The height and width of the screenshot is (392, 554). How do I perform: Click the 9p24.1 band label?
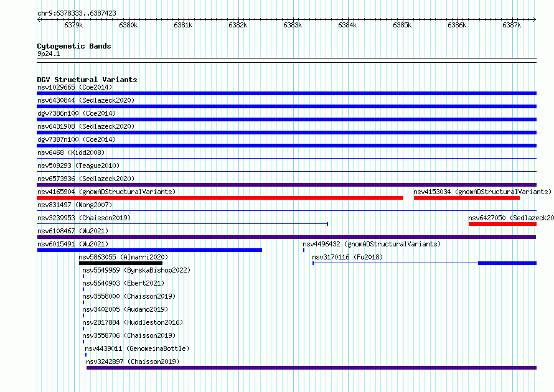coord(49,54)
